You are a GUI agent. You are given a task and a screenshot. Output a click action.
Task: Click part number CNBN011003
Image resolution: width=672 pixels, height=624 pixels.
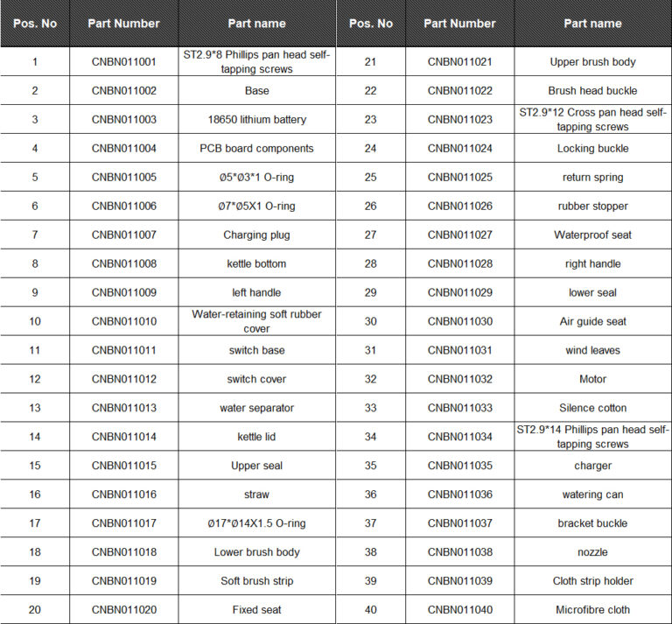124,119
